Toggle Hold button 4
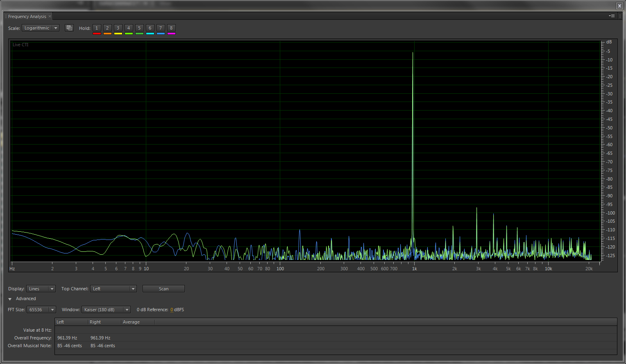This screenshot has width=626, height=364. point(129,28)
